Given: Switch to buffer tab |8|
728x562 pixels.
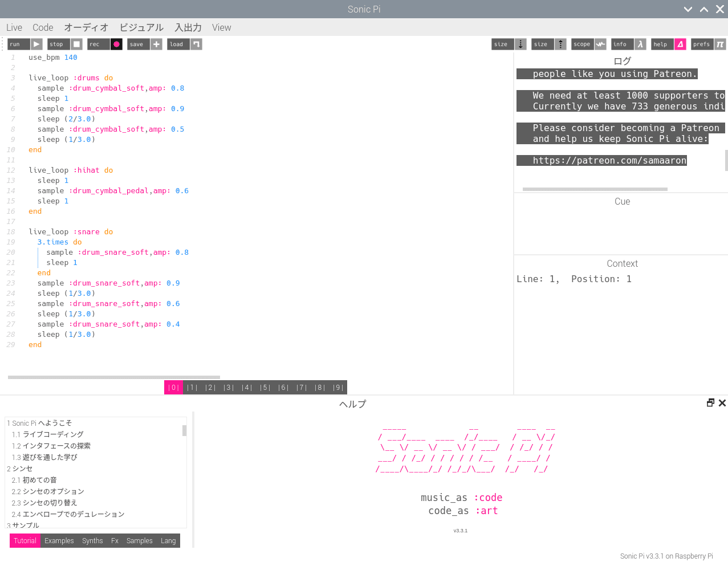Looking at the screenshot, I should click(320, 388).
